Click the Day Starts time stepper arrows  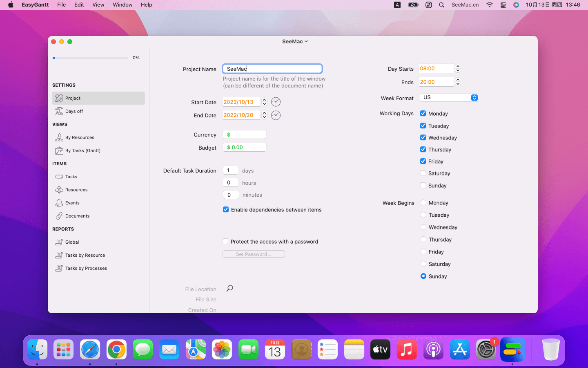tap(458, 68)
